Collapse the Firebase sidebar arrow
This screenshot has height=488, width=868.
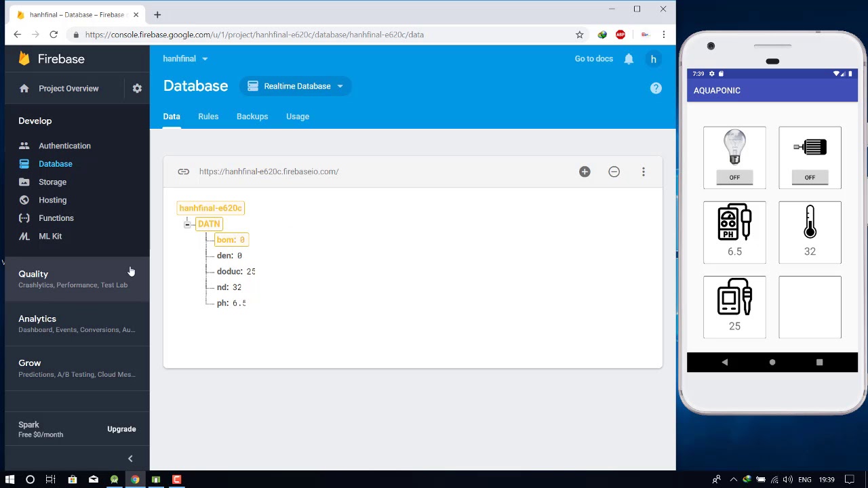click(130, 459)
